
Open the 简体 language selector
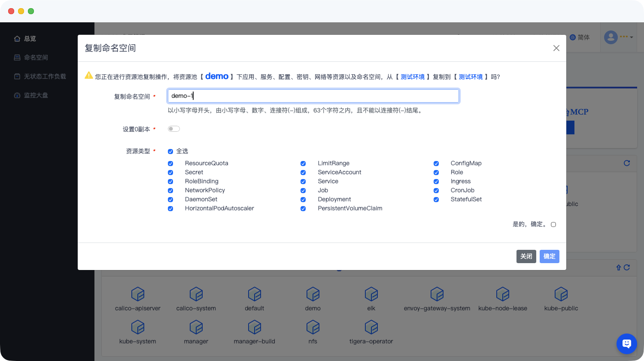580,37
